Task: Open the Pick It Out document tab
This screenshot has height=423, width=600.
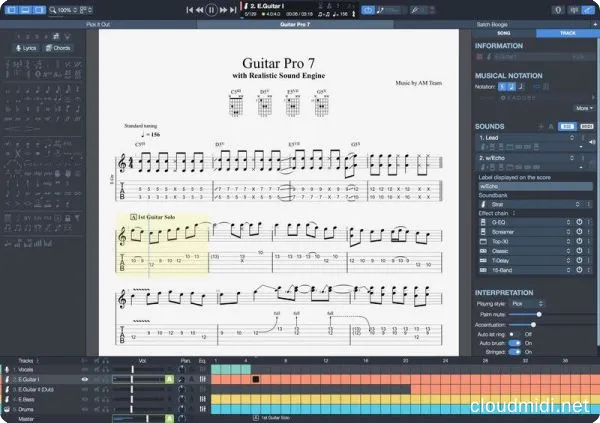Action: click(x=98, y=22)
